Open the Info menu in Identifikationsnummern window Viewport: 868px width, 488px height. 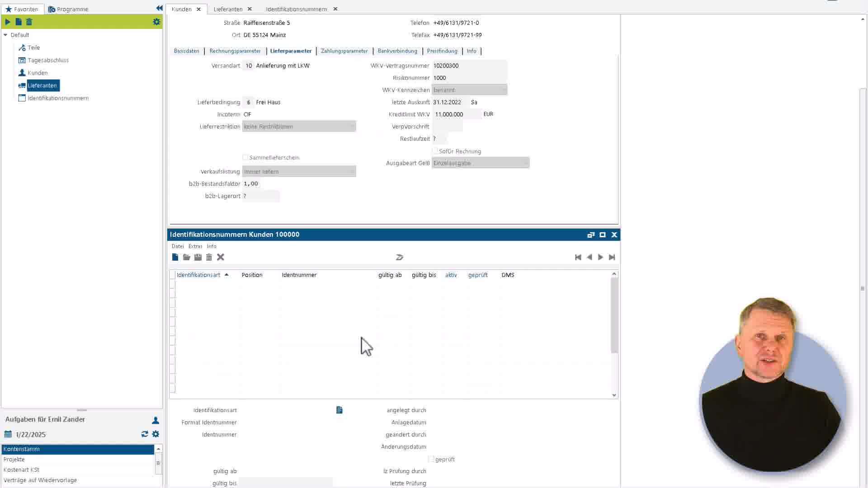point(212,246)
